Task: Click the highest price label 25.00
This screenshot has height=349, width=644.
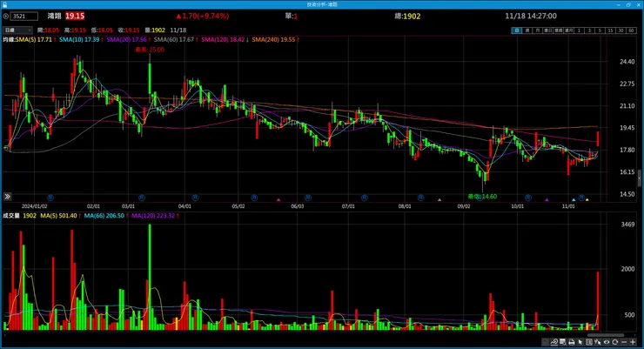Action: point(150,50)
